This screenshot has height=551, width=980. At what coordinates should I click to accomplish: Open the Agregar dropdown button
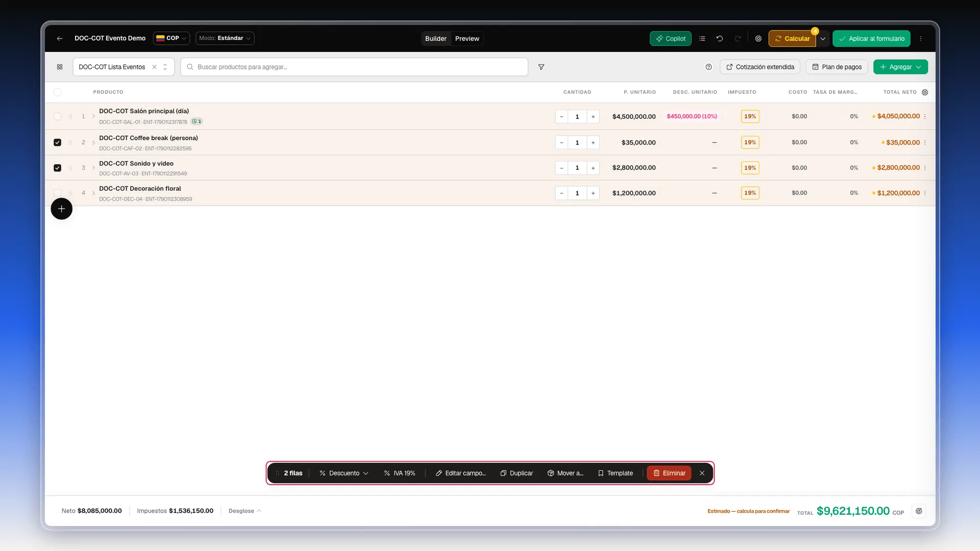(x=900, y=67)
